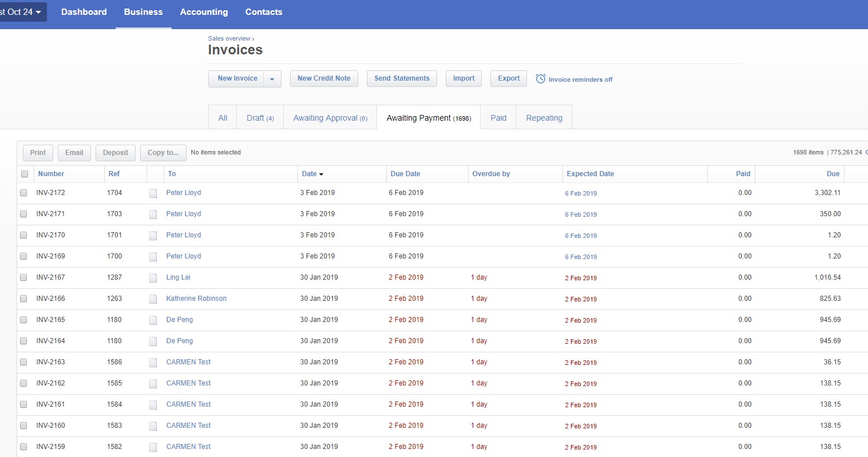The width and height of the screenshot is (868, 457).
Task: Open document icon for invoice INV-2169
Action: 153,257
